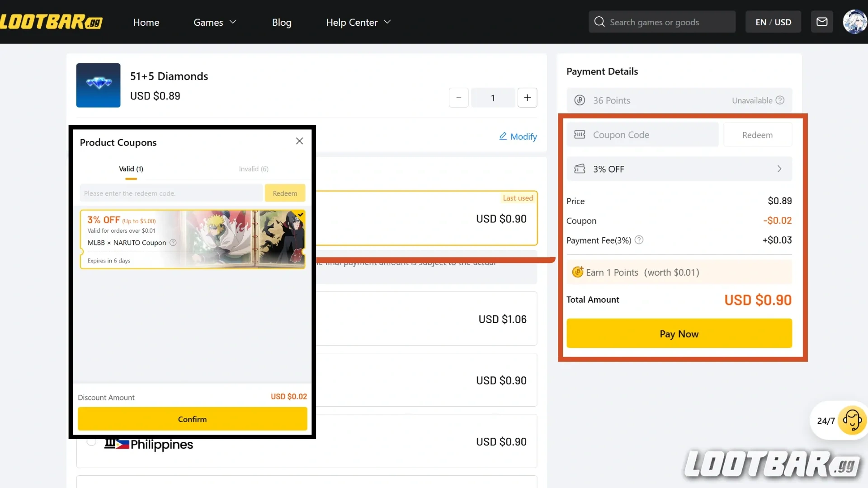Click the quantity value field

tap(493, 98)
